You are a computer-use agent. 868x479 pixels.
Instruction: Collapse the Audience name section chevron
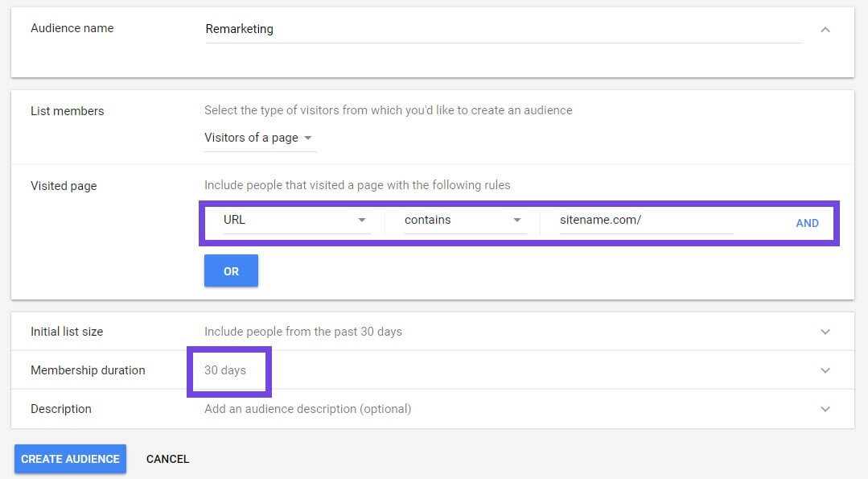point(825,29)
